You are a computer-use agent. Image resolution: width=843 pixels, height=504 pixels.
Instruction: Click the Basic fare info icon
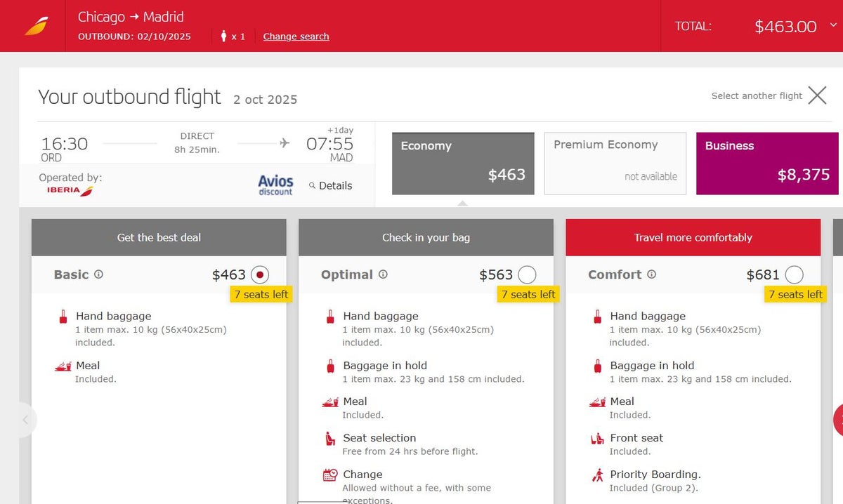coord(98,274)
